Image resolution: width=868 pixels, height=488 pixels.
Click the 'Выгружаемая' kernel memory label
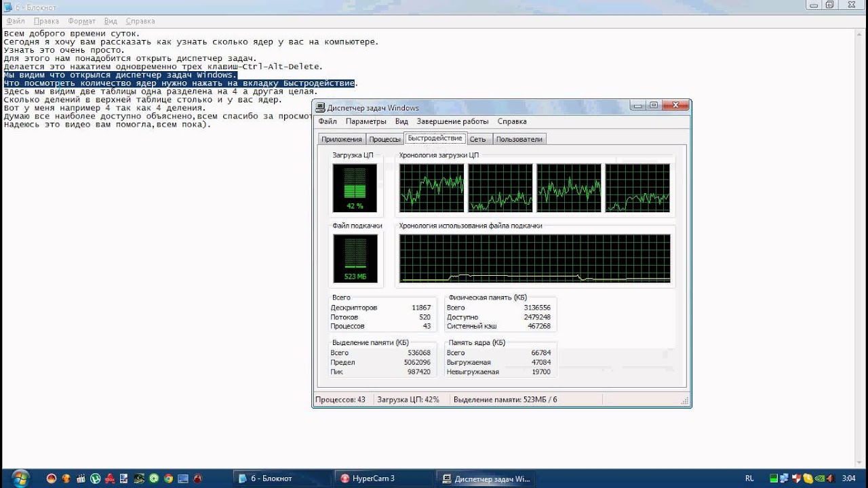coord(469,363)
